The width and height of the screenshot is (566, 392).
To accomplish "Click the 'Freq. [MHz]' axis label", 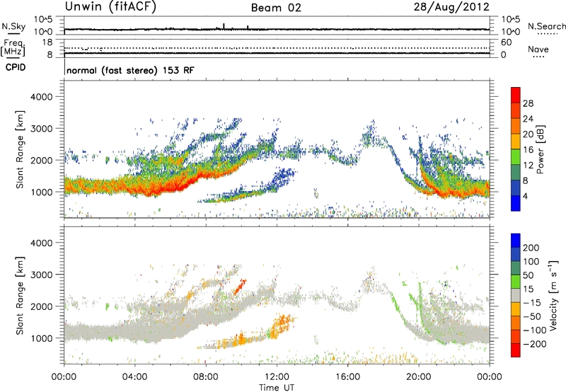I will (x=13, y=48).
